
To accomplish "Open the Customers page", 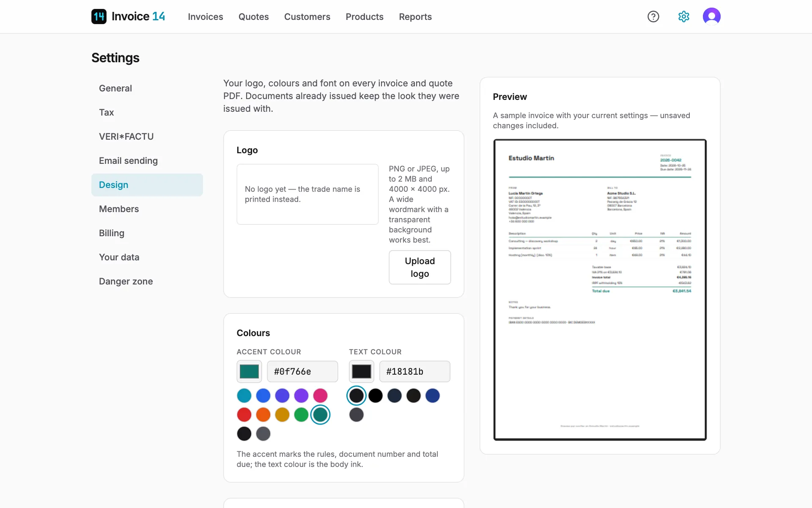I will click(307, 17).
